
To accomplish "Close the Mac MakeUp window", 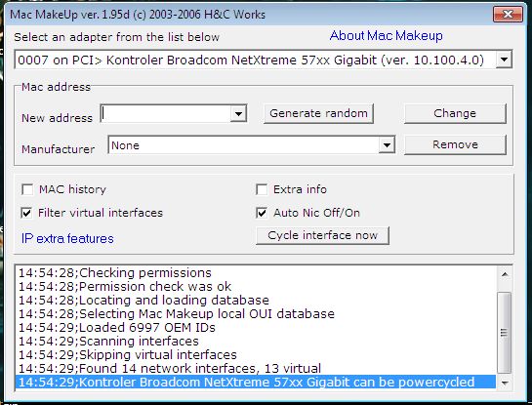I will click(508, 15).
